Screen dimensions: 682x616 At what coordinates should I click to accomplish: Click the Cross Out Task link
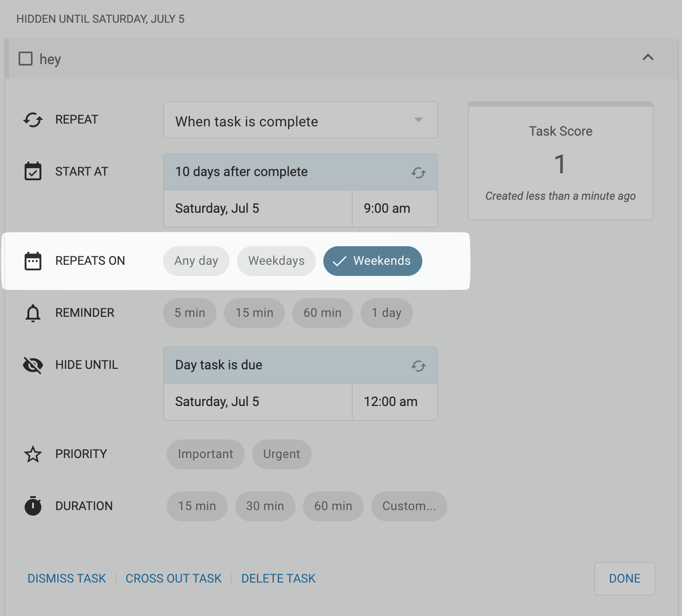[174, 578]
